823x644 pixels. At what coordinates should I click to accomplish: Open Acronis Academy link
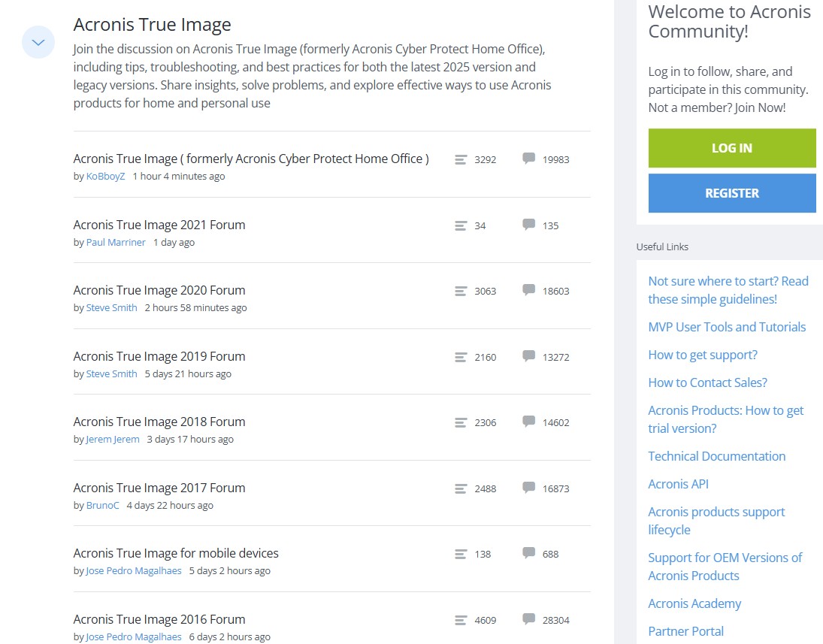click(694, 603)
